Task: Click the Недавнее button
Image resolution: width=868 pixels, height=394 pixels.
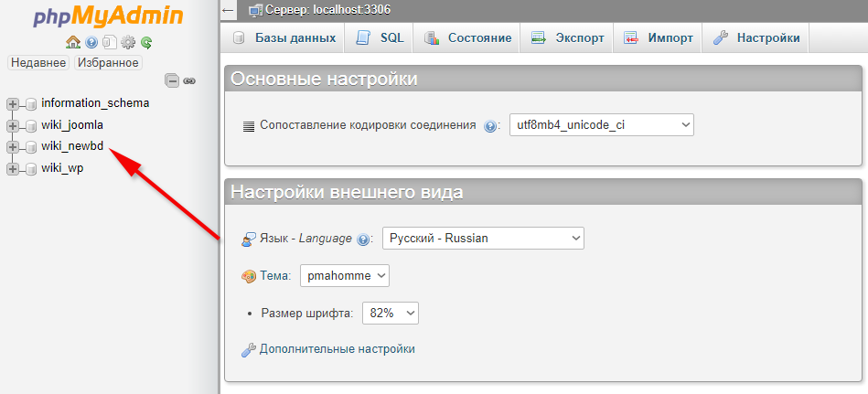Action: pos(38,63)
